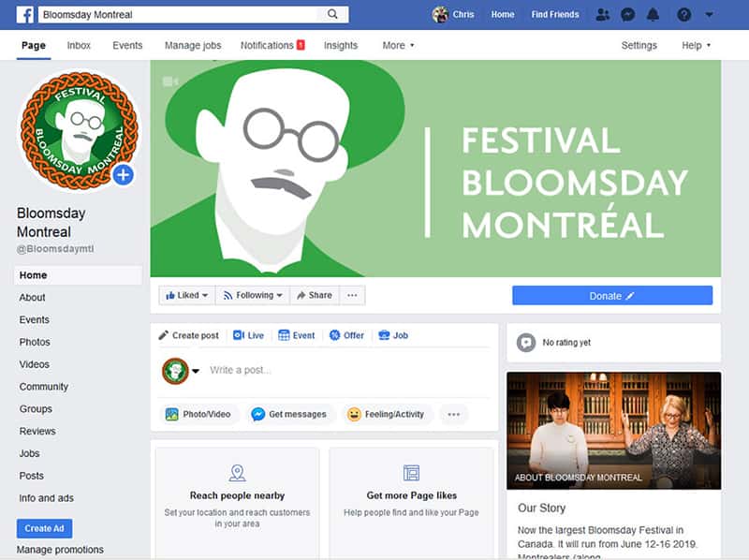Click the blue Donate button
The image size is (749, 560).
tap(611, 296)
